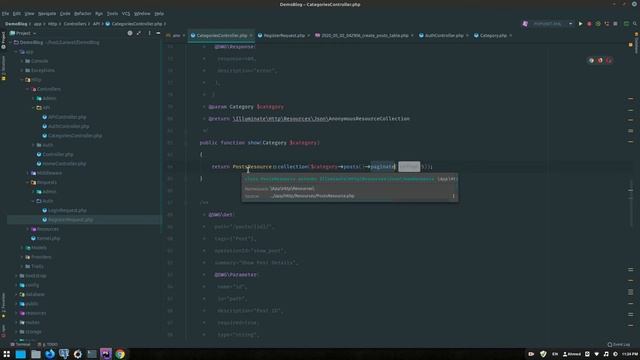Open the VCS menu
640x360 pixels.
126,13
